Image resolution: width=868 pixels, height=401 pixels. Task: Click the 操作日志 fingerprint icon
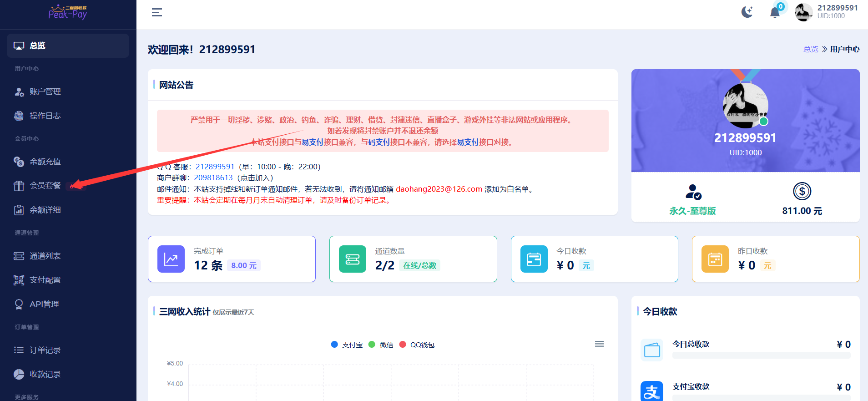click(19, 116)
